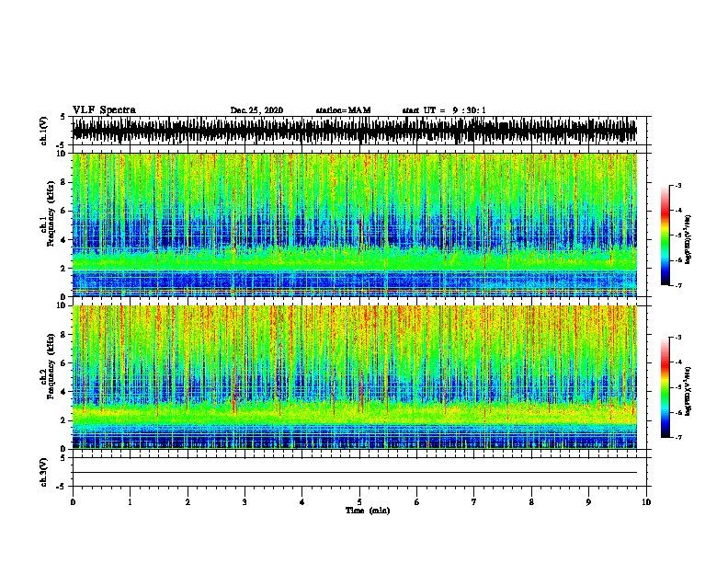Click the "2" kHz tick label on ch.1 spectrogram
This screenshot has width=728, height=563.
[64, 269]
